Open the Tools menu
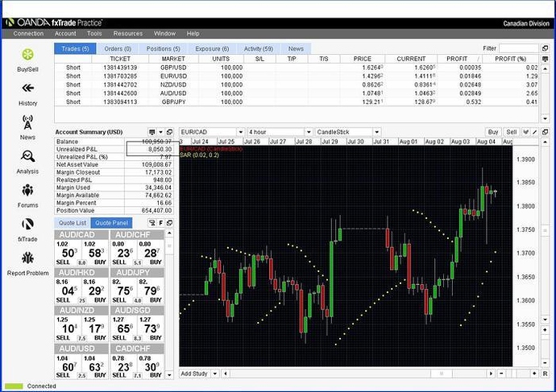This screenshot has width=556, height=392. [x=94, y=34]
